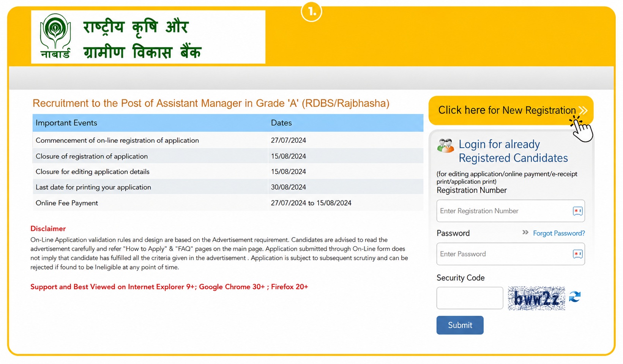Click the for editing application/online payment note
The width and height of the screenshot is (623, 364).
pos(507,178)
